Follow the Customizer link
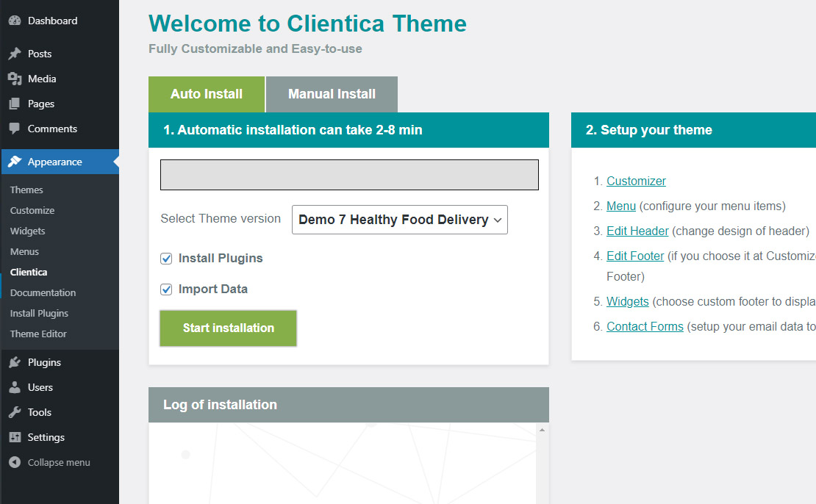Screen dimensions: 816x504 coord(636,181)
